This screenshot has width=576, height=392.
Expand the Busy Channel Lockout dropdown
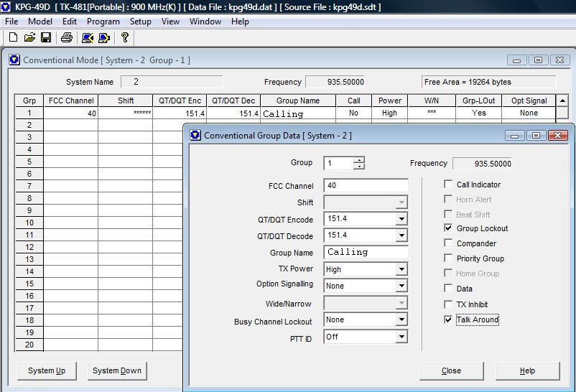(401, 319)
